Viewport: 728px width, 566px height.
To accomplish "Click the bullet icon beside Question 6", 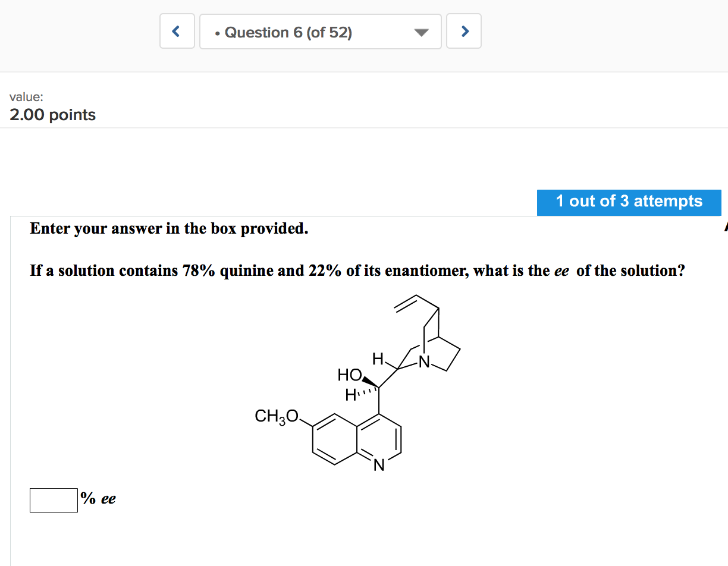I will (216, 33).
